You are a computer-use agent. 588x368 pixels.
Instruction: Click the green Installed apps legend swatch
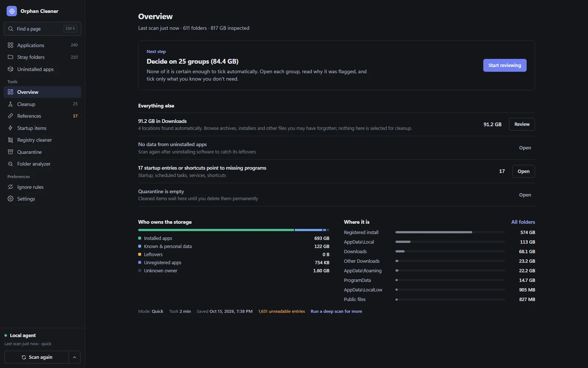point(140,238)
